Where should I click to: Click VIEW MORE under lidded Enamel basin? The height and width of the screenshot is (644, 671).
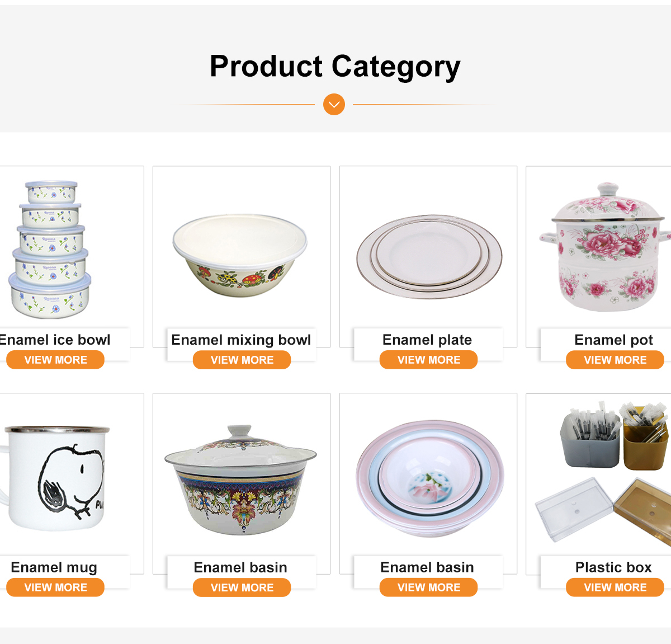tap(242, 588)
